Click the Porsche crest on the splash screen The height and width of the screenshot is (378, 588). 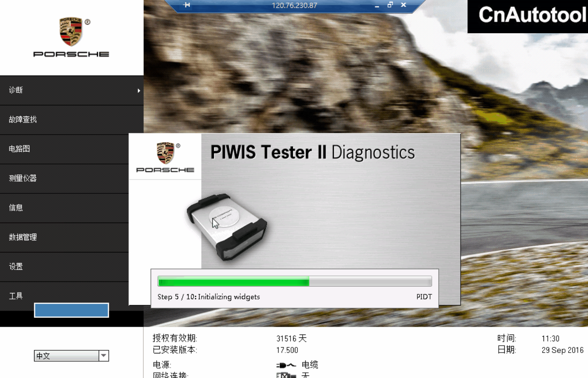coord(165,153)
